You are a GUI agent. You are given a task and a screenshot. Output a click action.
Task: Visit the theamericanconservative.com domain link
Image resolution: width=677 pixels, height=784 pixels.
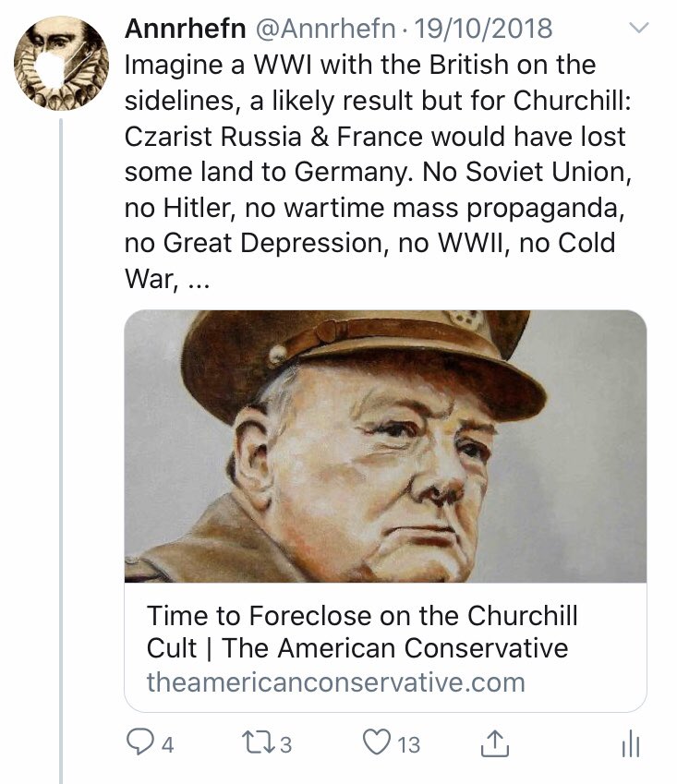(x=335, y=682)
